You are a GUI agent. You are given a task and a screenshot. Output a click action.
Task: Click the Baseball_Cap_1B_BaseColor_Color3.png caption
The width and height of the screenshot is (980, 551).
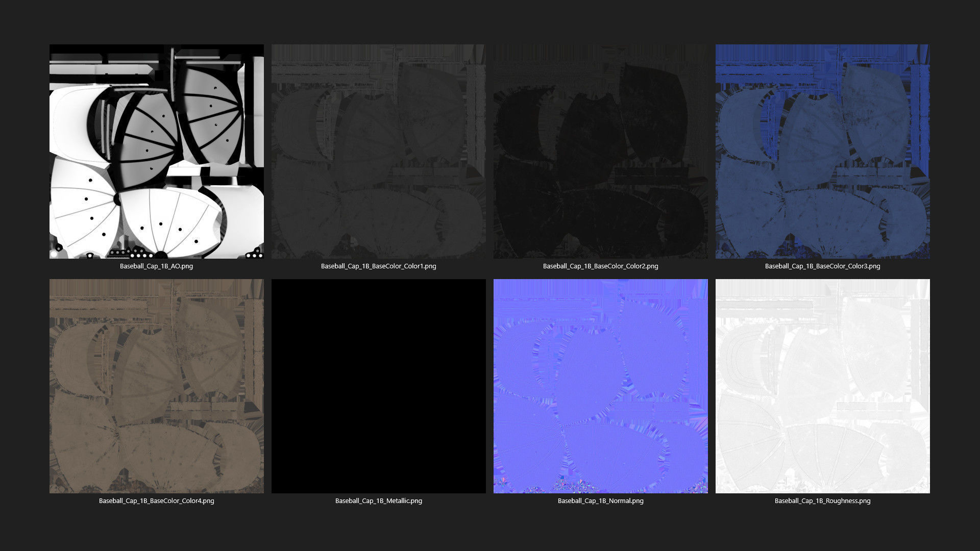pyautogui.click(x=822, y=266)
